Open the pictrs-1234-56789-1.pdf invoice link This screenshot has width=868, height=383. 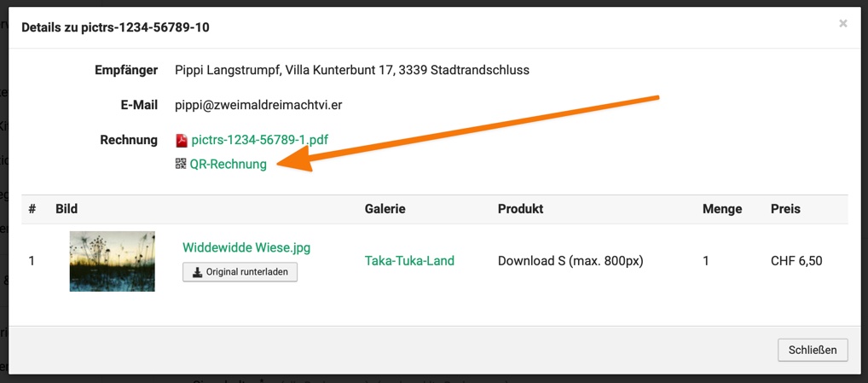point(259,140)
